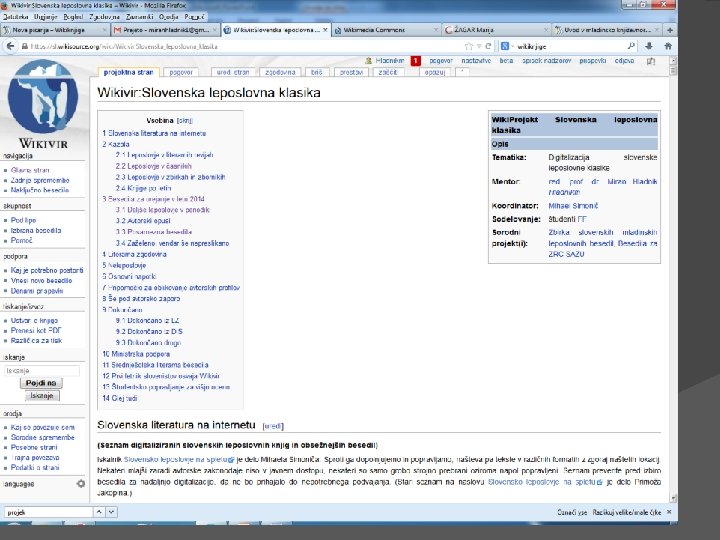Click the Pojdi na button
This screenshot has height=540, width=720.
tap(41, 383)
